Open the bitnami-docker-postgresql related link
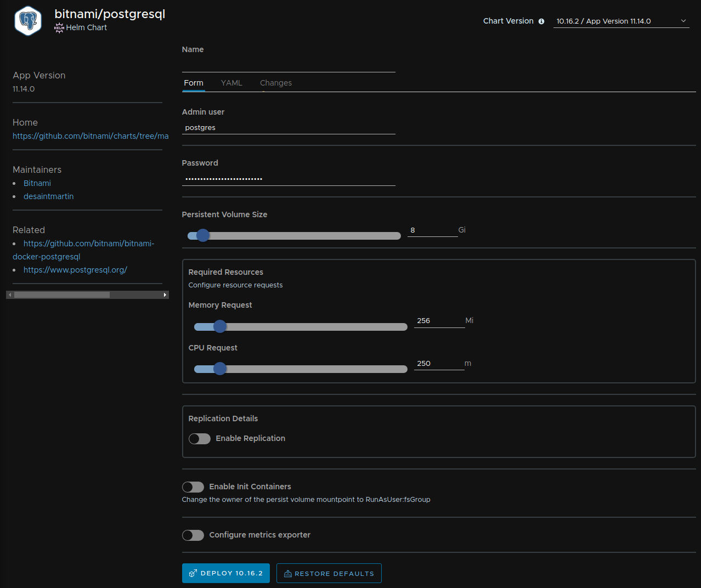This screenshot has height=588, width=701. click(83, 250)
